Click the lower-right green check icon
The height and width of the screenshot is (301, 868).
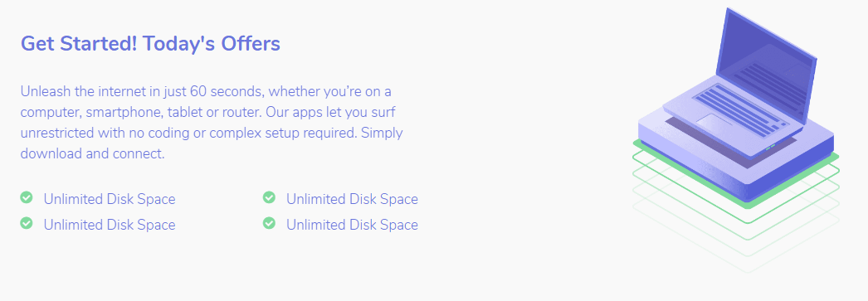click(269, 223)
